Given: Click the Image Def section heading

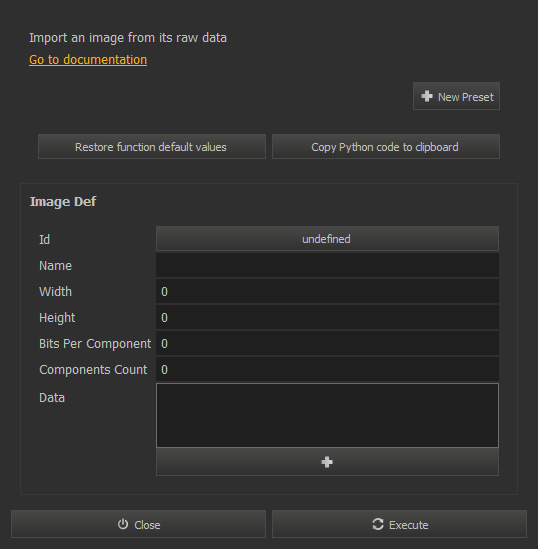Looking at the screenshot, I should (63, 202).
